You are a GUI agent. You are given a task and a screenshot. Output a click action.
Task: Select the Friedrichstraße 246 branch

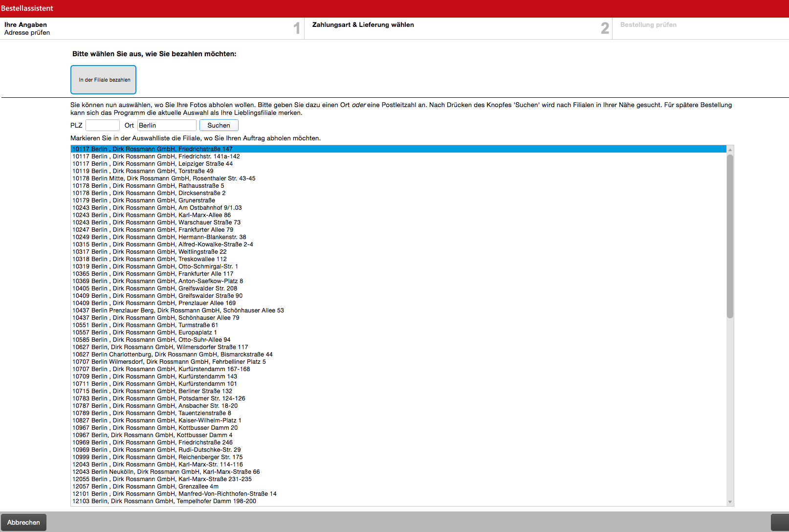[x=398, y=443]
